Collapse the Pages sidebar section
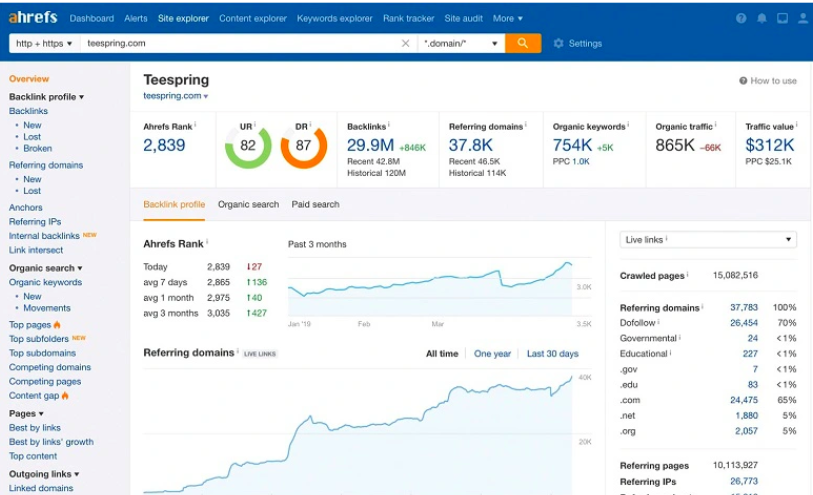The image size is (813, 495). click(x=26, y=414)
